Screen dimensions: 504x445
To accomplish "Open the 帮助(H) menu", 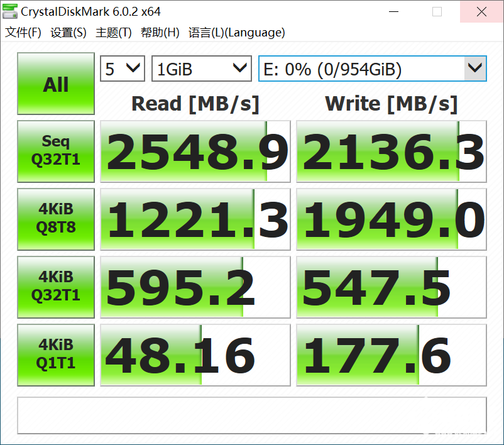I will pyautogui.click(x=160, y=33).
